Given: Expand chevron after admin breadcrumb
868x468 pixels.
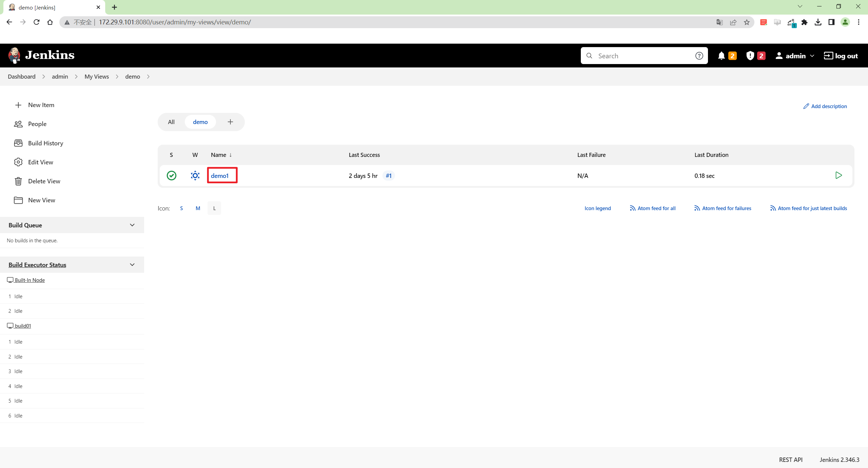Looking at the screenshot, I should pos(76,77).
